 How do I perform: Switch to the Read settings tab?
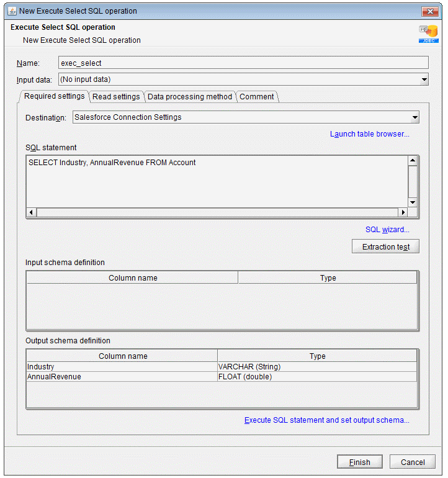tap(116, 96)
